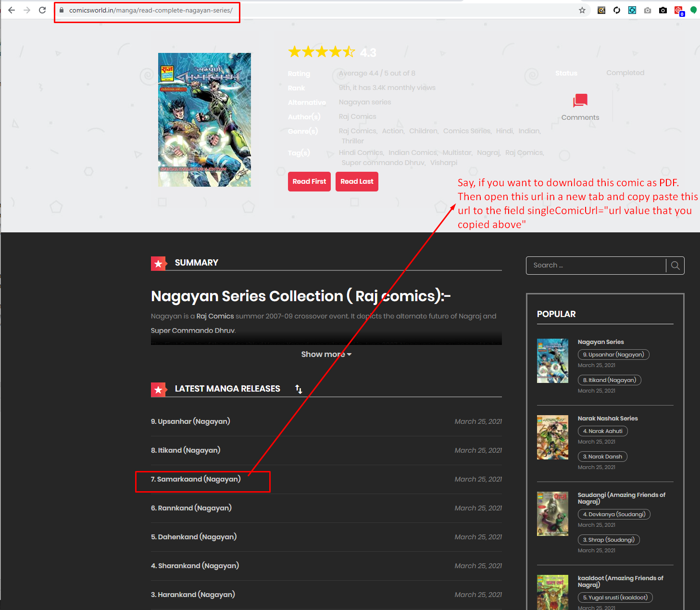This screenshot has width=700, height=610.
Task: Click chip 3. Shrap (Soudangi)
Action: tap(609, 540)
